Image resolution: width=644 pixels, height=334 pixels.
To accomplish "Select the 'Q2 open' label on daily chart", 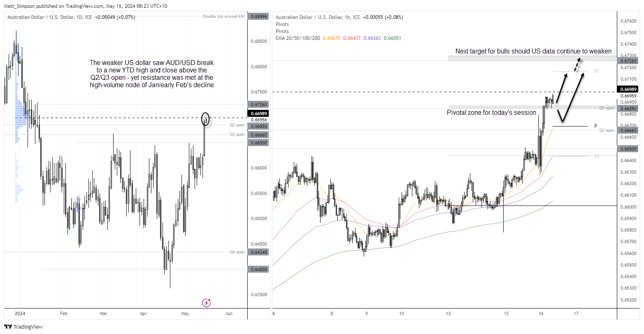I will [237, 125].
